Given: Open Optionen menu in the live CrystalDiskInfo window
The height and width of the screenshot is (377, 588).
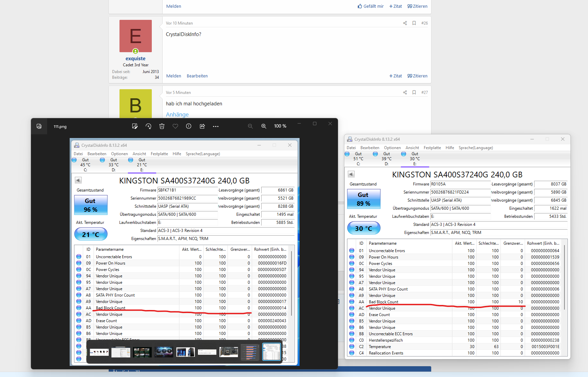Looking at the screenshot, I should tap(392, 148).
